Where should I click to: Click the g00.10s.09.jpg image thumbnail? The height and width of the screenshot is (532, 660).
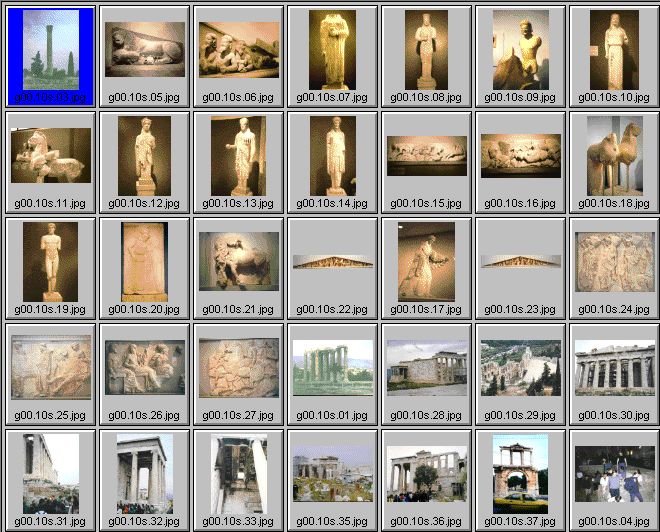[x=520, y=50]
